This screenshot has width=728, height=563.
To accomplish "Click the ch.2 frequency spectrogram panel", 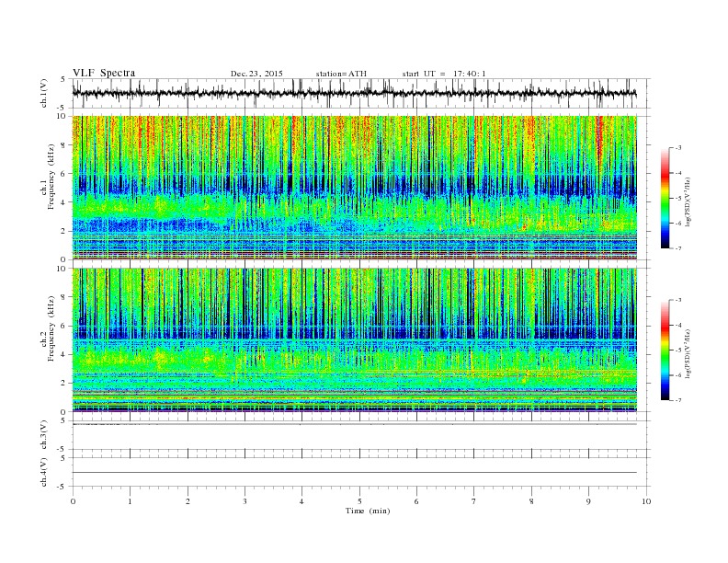I will (x=355, y=339).
